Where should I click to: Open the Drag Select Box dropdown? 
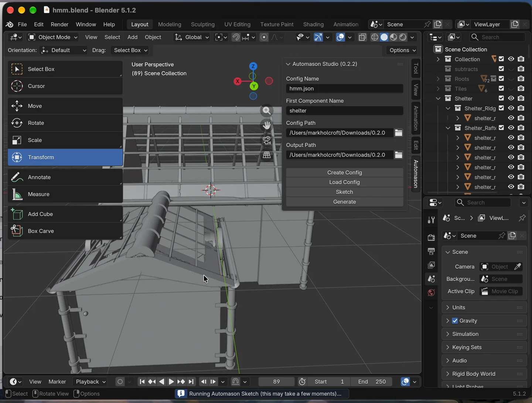pos(130,50)
